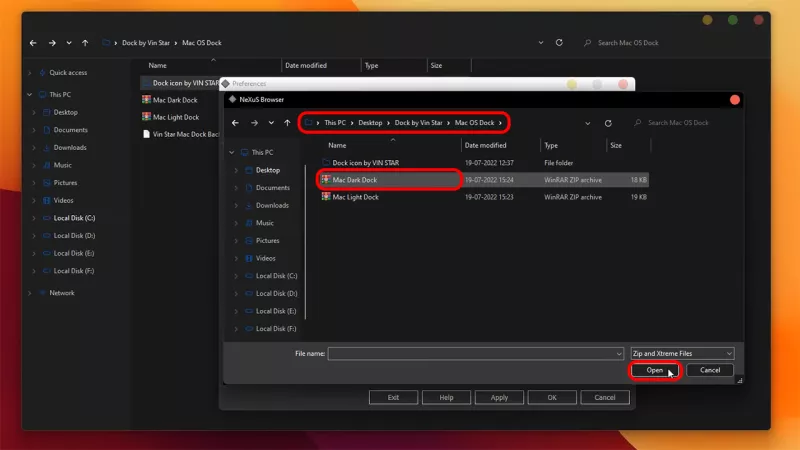This screenshot has width=800, height=450.
Task: Click Open button in NeXuS Browser
Action: [x=655, y=370]
